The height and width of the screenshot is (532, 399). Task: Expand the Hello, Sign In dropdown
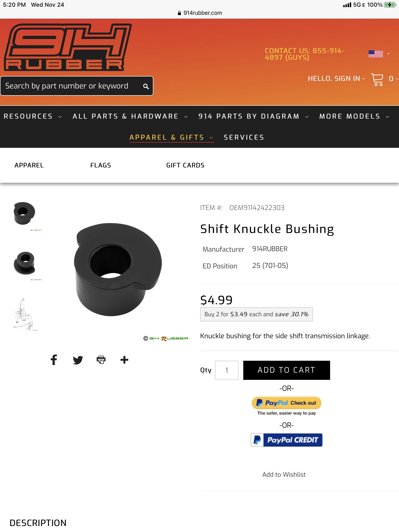pos(336,79)
